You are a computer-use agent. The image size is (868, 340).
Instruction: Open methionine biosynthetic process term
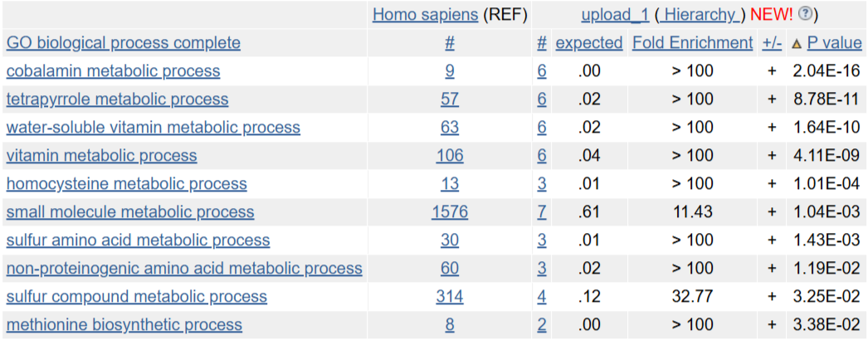(x=124, y=324)
